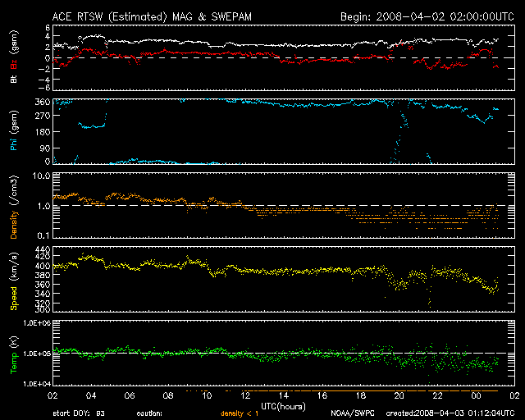Select the "1.0E+05" tick on the Temp axis

37,354
